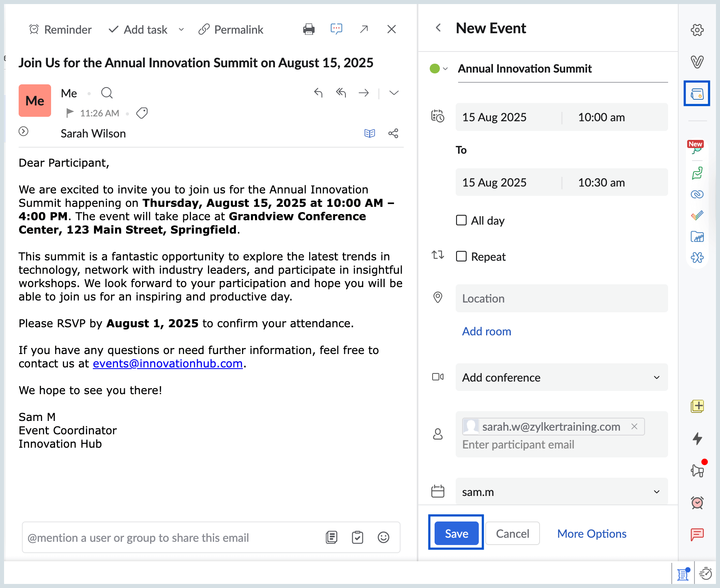This screenshot has width=720, height=588.
Task: Open the reader view book icon
Action: coord(370,133)
